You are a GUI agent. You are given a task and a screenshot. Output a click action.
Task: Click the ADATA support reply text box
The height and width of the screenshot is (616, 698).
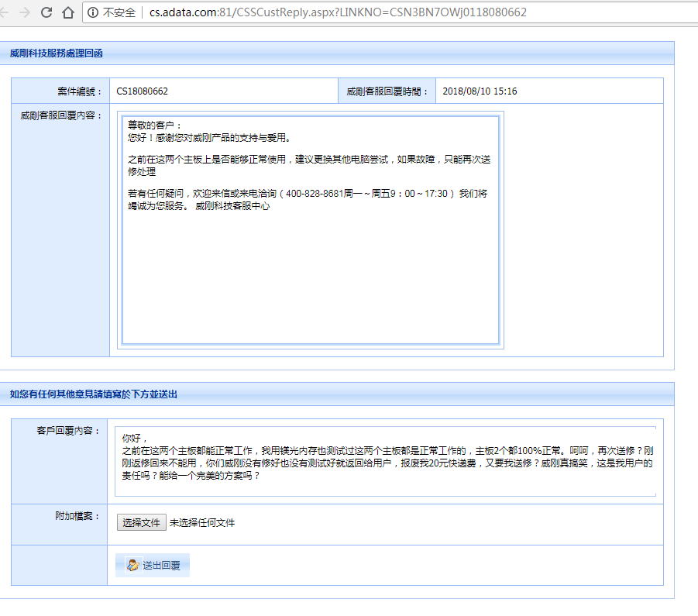[x=311, y=230]
